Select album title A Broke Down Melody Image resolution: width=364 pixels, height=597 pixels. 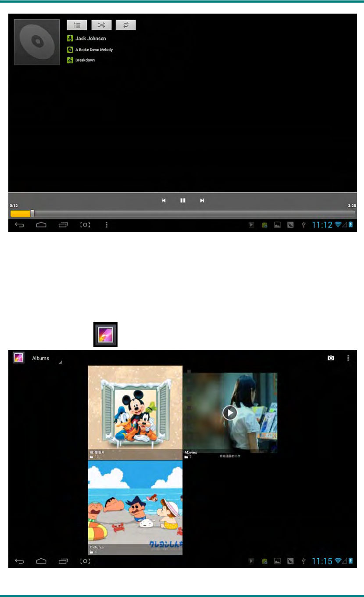[94, 50]
